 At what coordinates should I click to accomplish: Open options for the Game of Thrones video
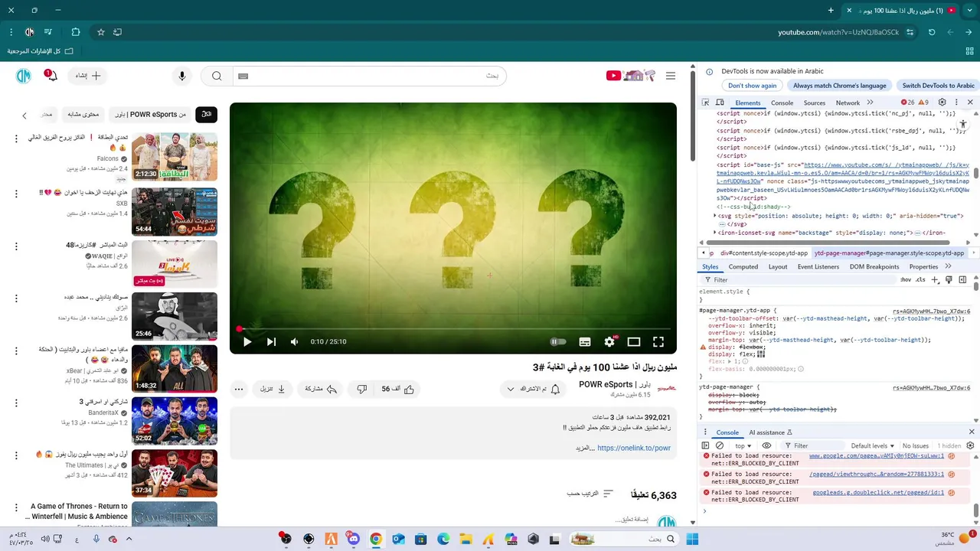tap(16, 507)
